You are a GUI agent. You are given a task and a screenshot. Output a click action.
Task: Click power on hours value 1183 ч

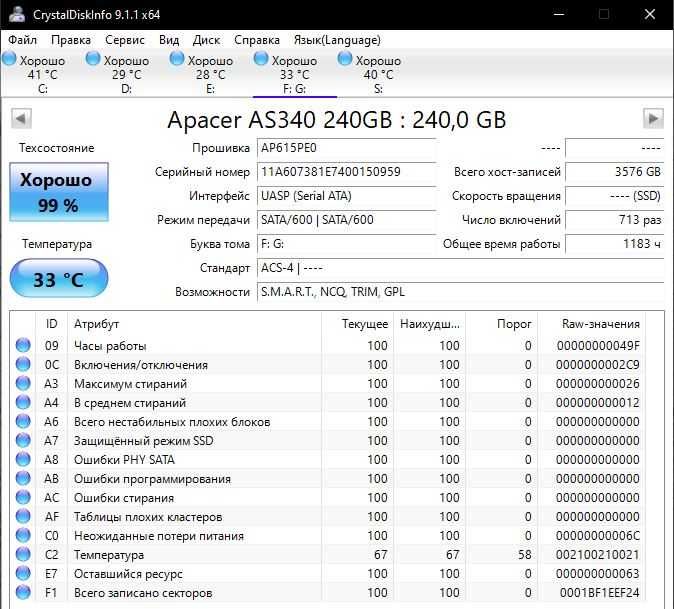tap(615, 244)
